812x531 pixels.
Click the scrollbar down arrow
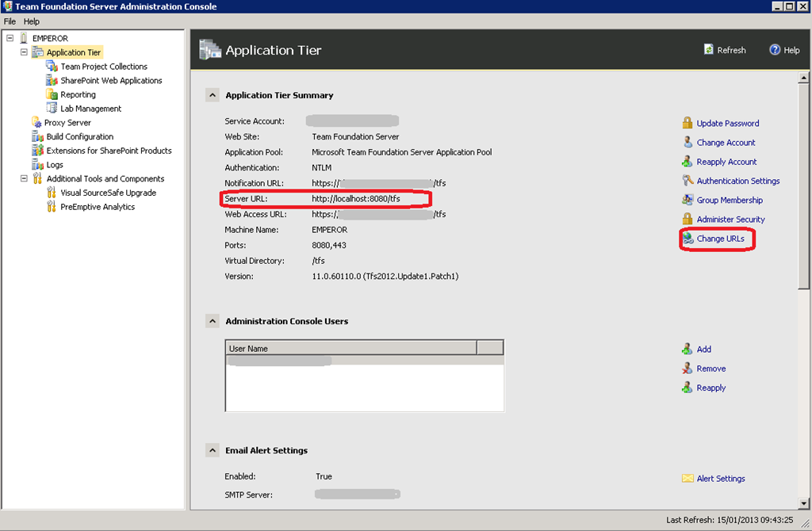(803, 503)
